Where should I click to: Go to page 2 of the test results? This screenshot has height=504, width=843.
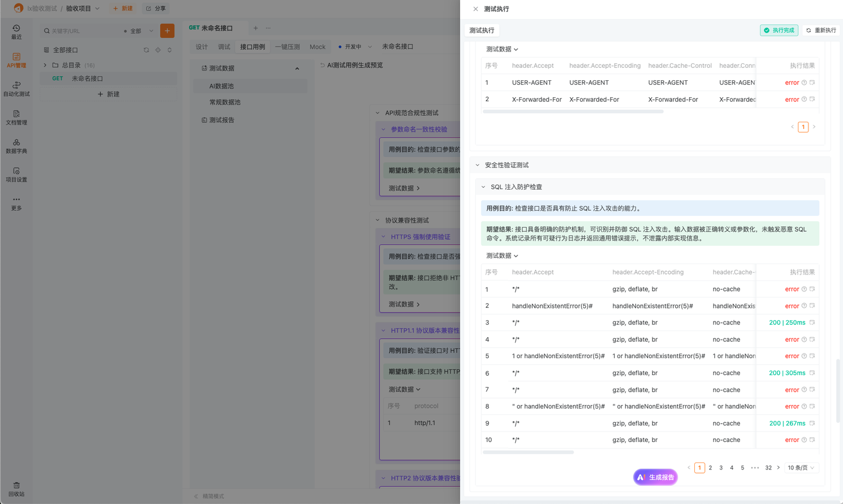pyautogui.click(x=710, y=467)
